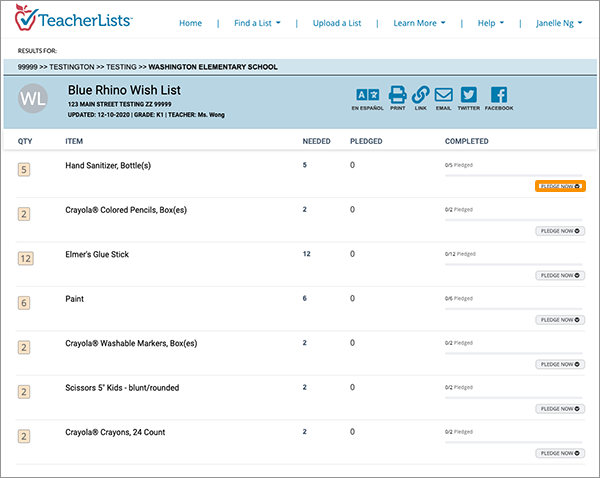Pledge now for Elmer's Glue Stick
Image resolution: width=600 pixels, height=478 pixels.
pos(560,275)
